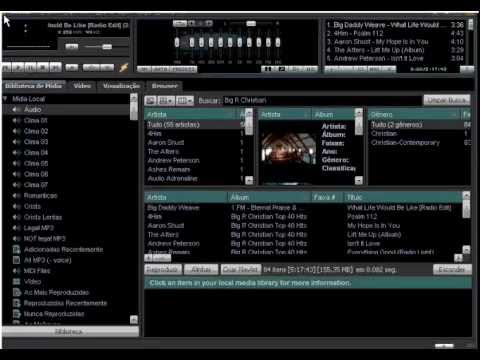This screenshot has width=480, height=360.
Task: Open the second view dropdown beside Buscar
Action: coord(166,100)
